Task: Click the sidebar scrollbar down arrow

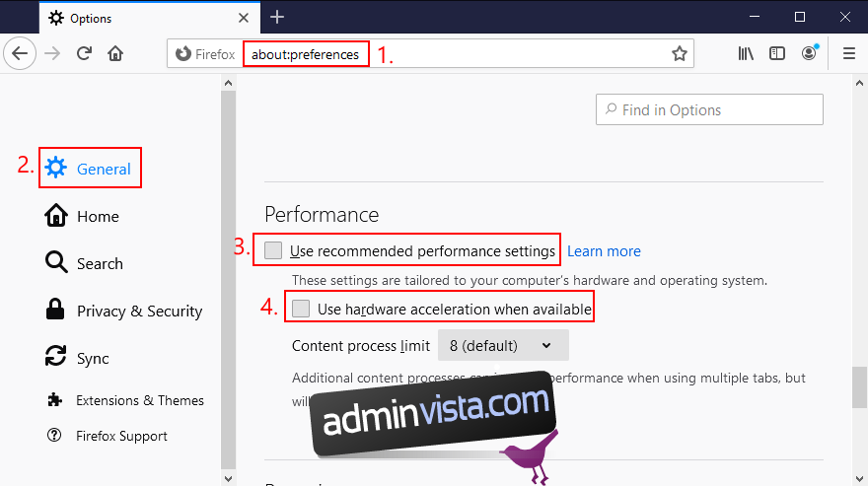Action: pos(228,478)
